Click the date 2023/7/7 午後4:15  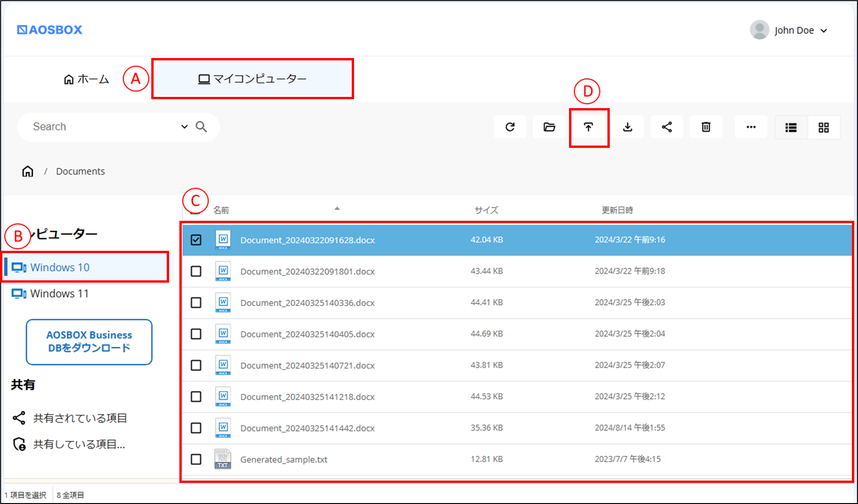coord(628,459)
